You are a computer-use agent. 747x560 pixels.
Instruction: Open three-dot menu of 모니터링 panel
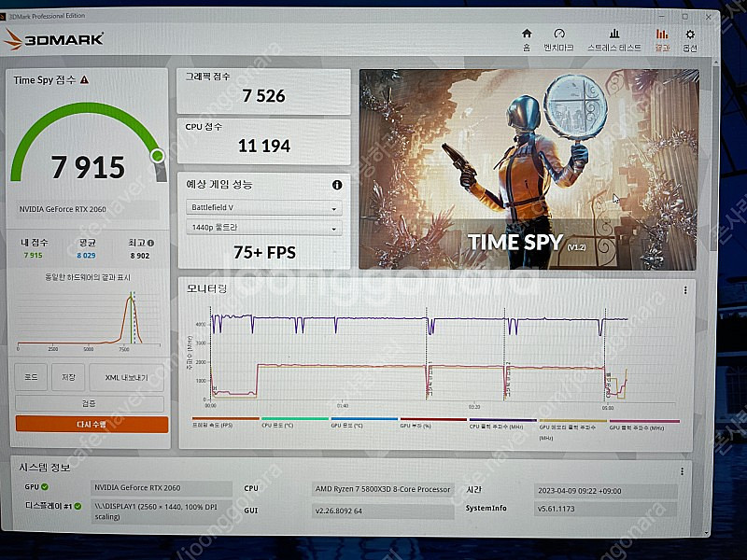pos(685,290)
